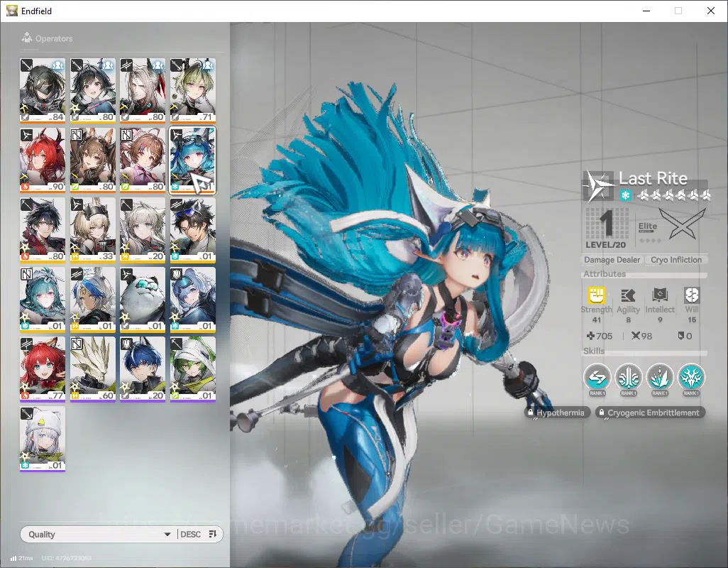Minimize the Endfield window
Viewport: 728px width, 568px height.
pos(646,11)
